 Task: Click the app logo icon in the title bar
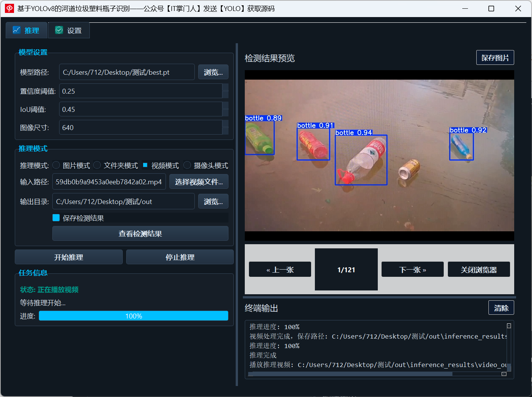click(9, 8)
